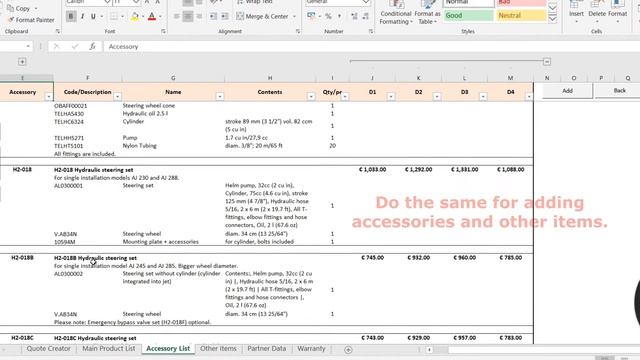The height and width of the screenshot is (360, 640).
Task: Open the Alignment dialog launcher
Action: pyautogui.click(x=298, y=31)
